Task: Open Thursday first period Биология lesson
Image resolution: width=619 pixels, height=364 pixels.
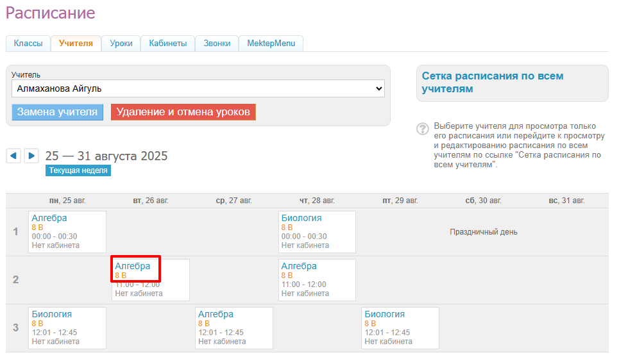Action: pos(301,218)
